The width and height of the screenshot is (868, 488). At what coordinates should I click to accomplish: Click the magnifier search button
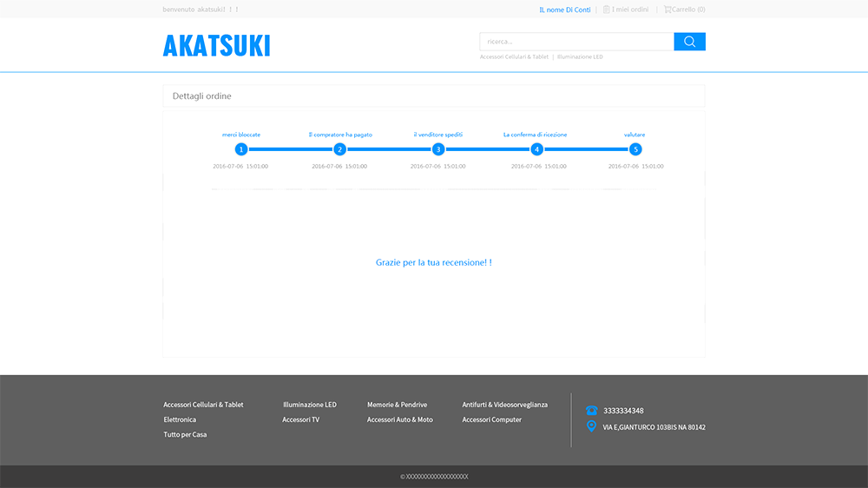(689, 42)
